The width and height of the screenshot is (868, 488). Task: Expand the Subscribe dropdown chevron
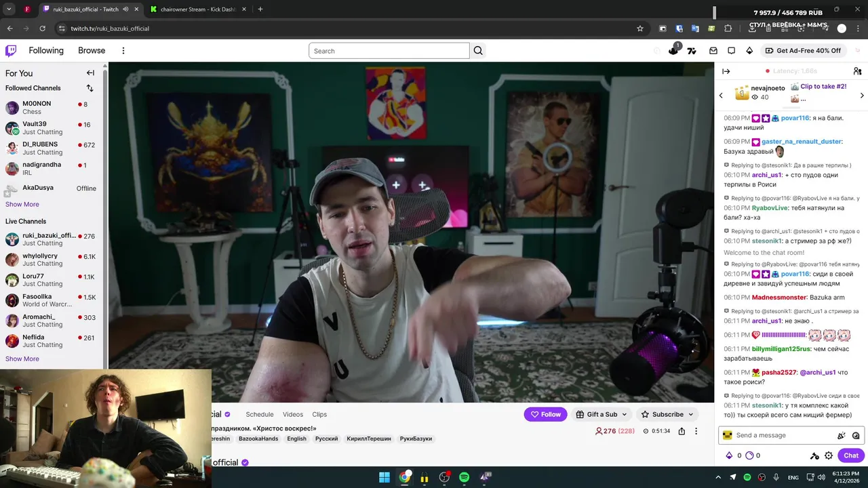point(691,414)
